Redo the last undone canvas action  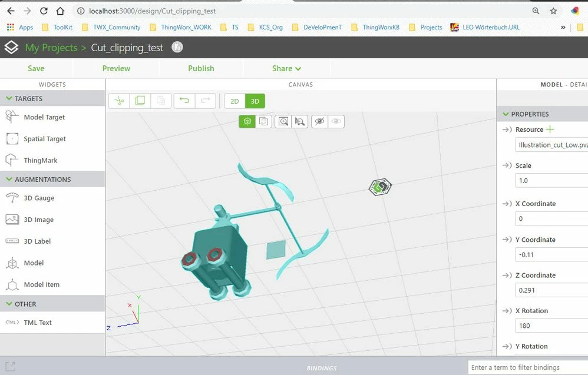(x=206, y=101)
